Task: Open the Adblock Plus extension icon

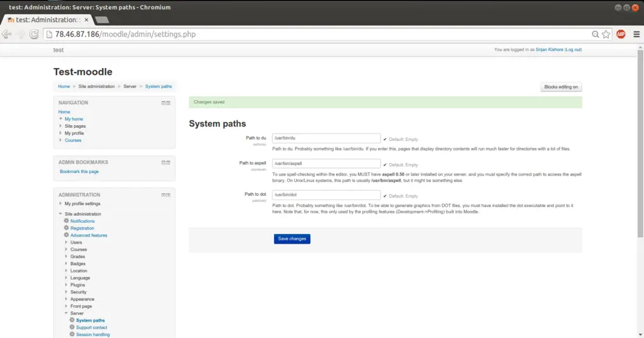Action: coord(621,35)
